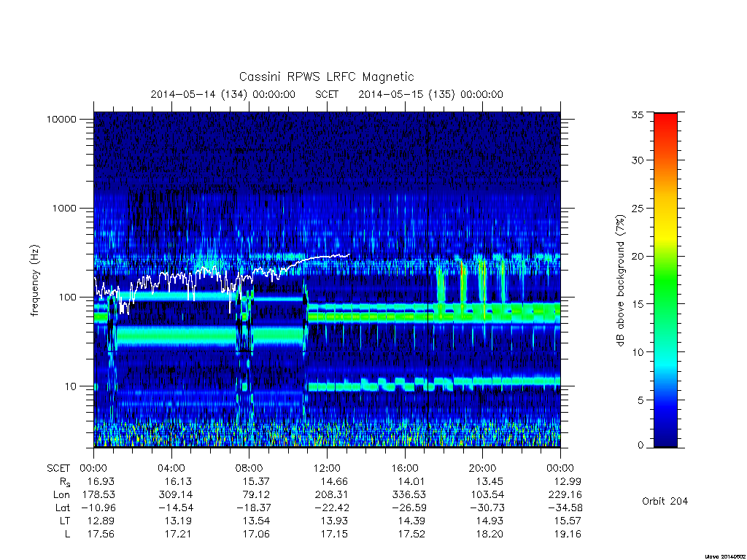Click the 'dB above background (7%)' label
Screen dimensions: 747x560
[620, 281]
